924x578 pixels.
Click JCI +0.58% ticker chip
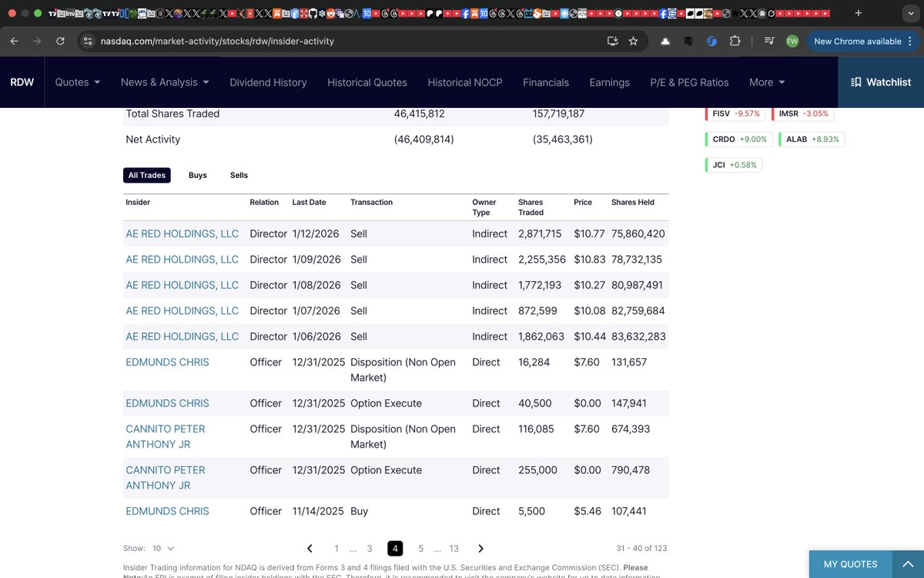(x=733, y=165)
